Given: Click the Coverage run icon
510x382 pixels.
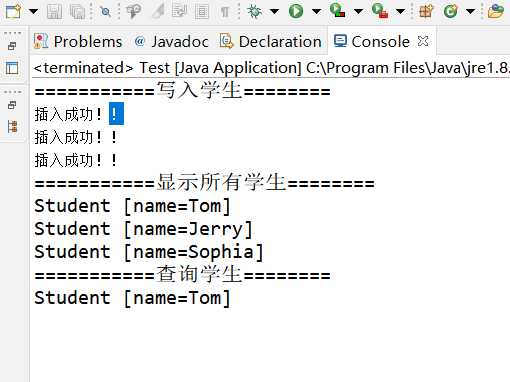Looking at the screenshot, I should tap(337, 11).
